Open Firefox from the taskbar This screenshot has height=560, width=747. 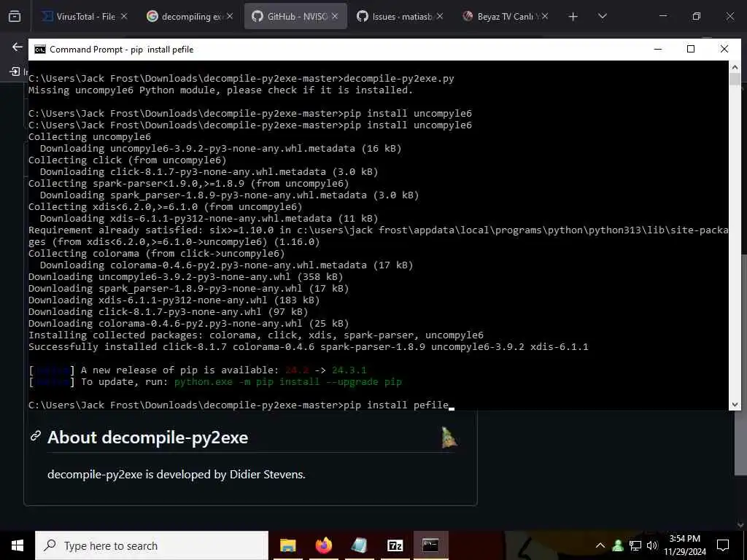pyautogui.click(x=323, y=545)
